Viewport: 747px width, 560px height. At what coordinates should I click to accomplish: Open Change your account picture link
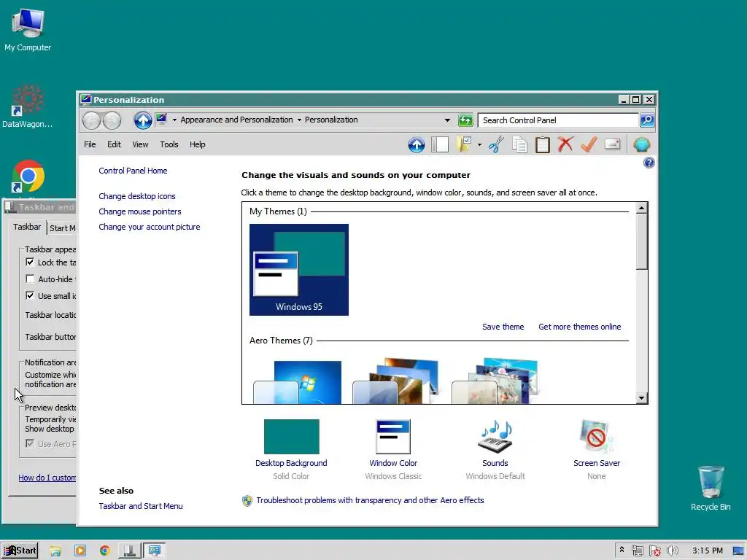tap(149, 227)
